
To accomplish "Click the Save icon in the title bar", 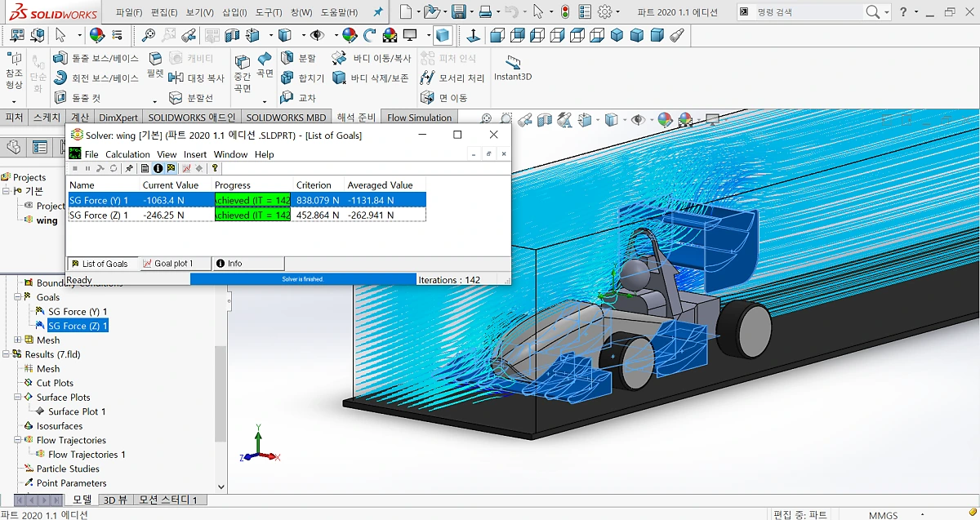I will coord(458,12).
